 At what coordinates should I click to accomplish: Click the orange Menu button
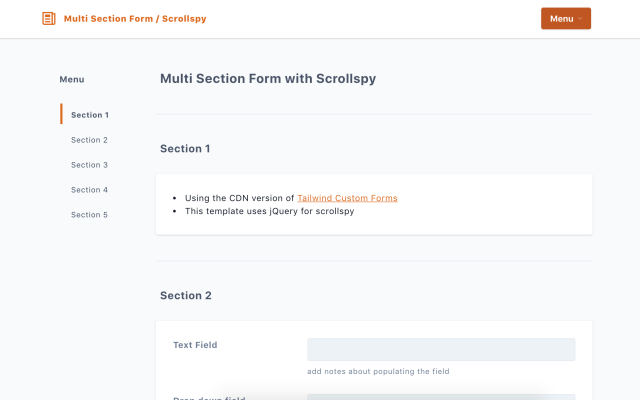563,19
